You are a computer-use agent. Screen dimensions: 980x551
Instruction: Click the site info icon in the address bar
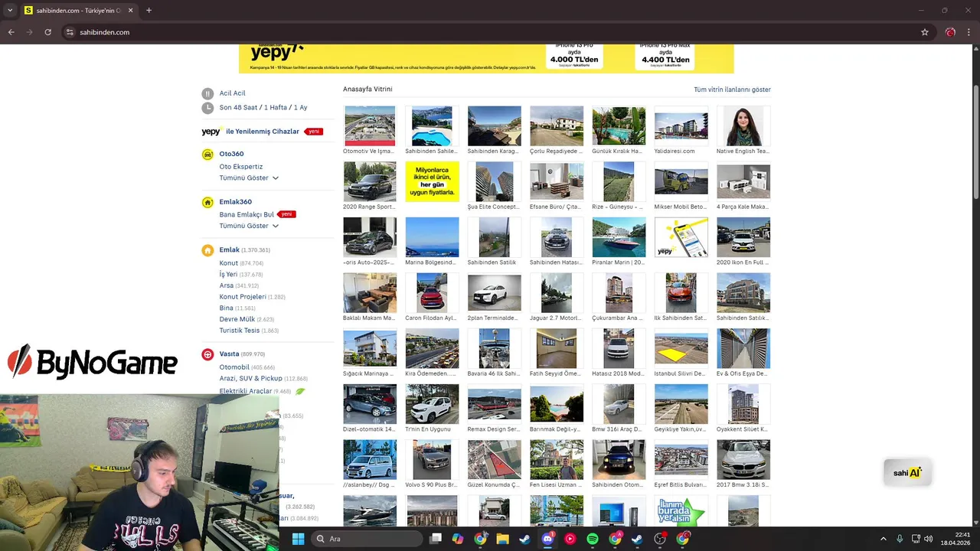(70, 32)
